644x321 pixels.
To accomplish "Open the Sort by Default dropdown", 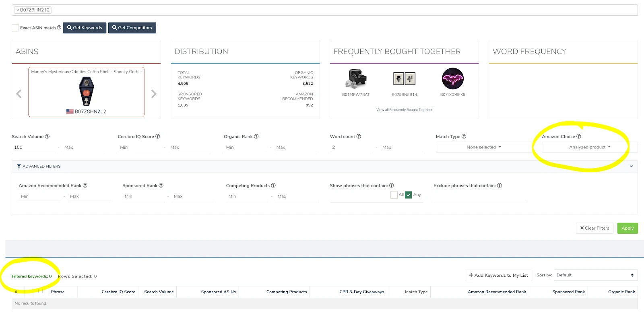I will (x=595, y=275).
